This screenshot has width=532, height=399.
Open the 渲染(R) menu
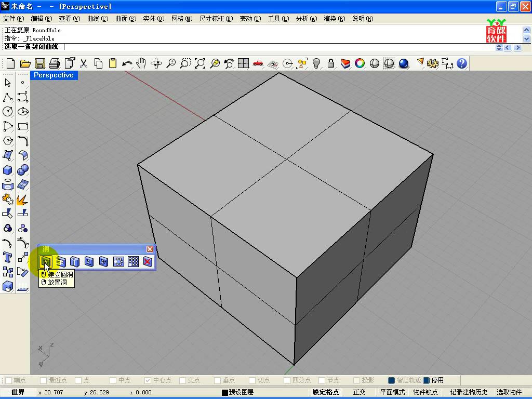tap(335, 19)
